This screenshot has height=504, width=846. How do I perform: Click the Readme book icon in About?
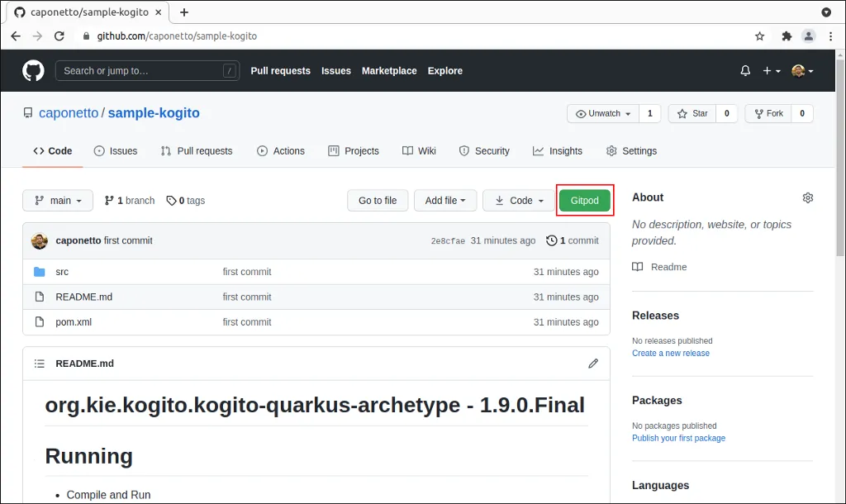pyautogui.click(x=637, y=267)
